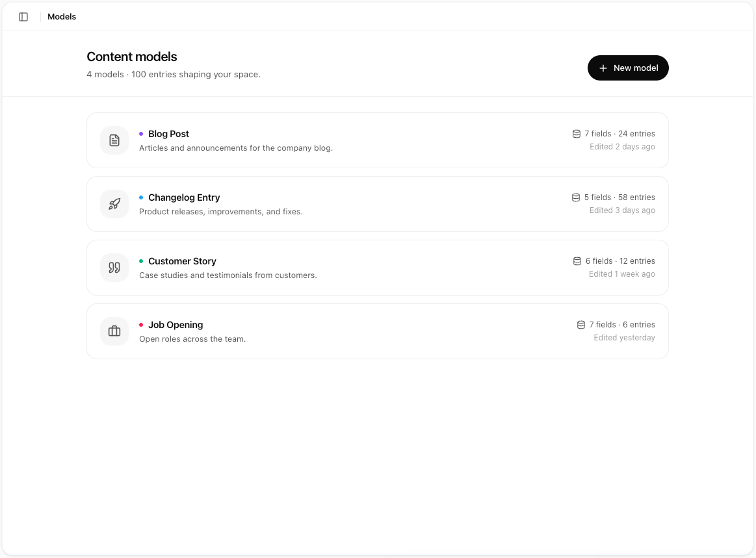Open the Blog Post document icon
Screen dimensions: 756x558
tap(114, 140)
